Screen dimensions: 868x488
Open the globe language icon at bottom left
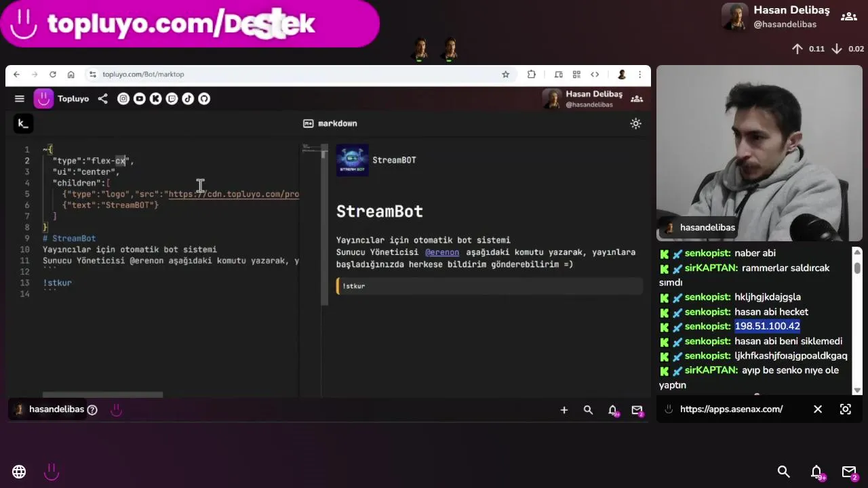tap(19, 472)
